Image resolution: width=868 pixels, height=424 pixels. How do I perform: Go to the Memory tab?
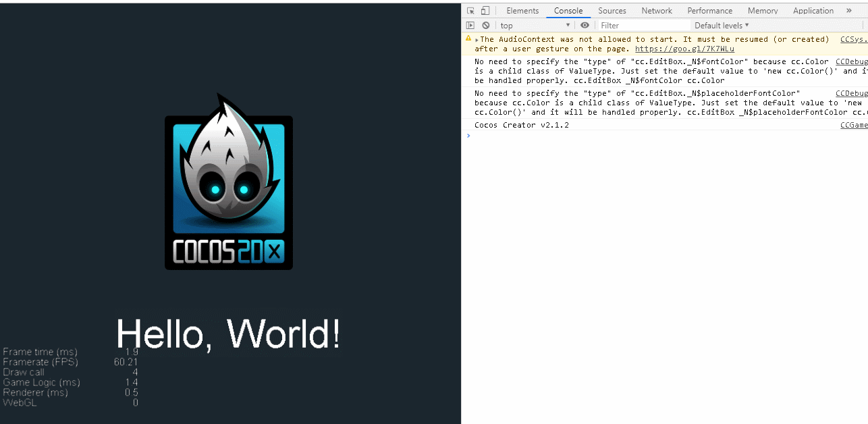(x=763, y=11)
